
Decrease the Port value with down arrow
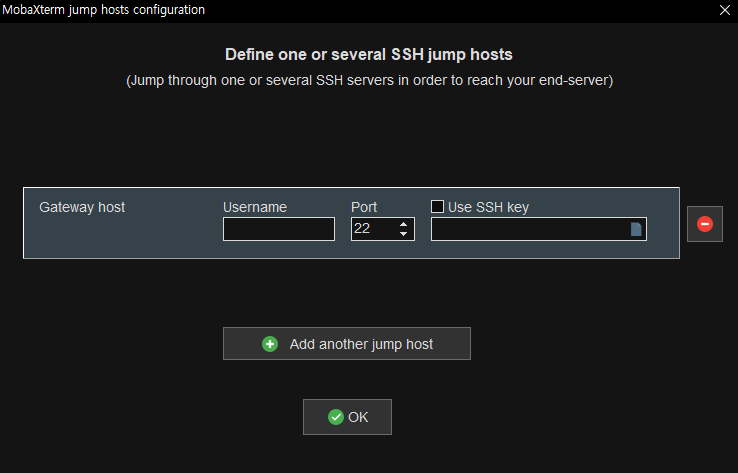tap(403, 234)
